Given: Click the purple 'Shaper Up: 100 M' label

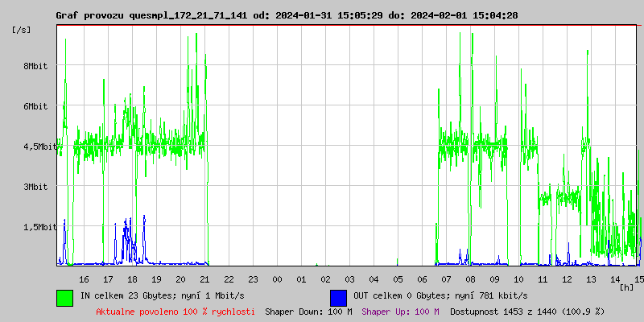Looking at the screenshot, I should coord(401,311).
